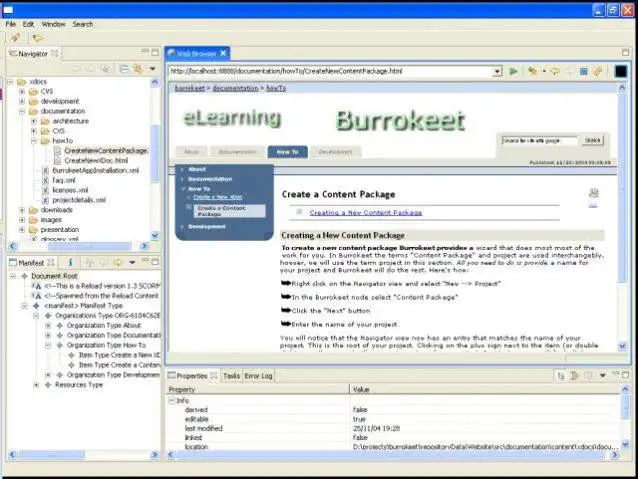Click refresh icon in browser toolbar
Screen dimensions: 638x479
597,72
